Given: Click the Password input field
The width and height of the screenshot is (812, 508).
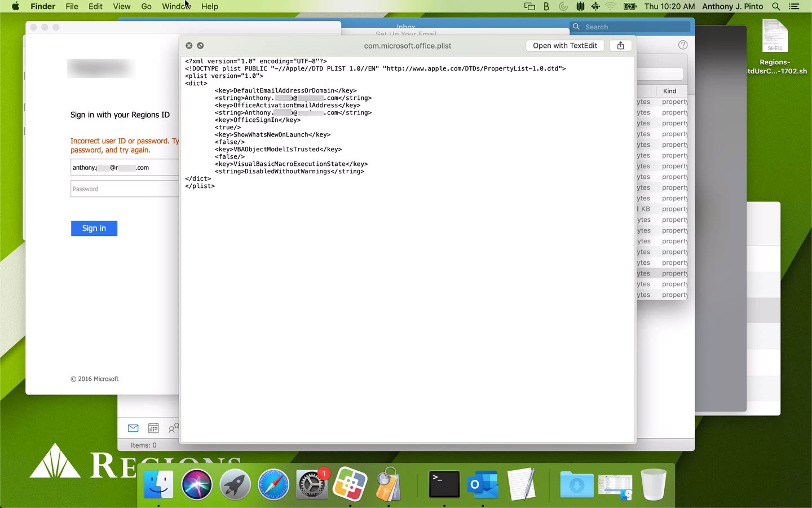Looking at the screenshot, I should tap(125, 189).
